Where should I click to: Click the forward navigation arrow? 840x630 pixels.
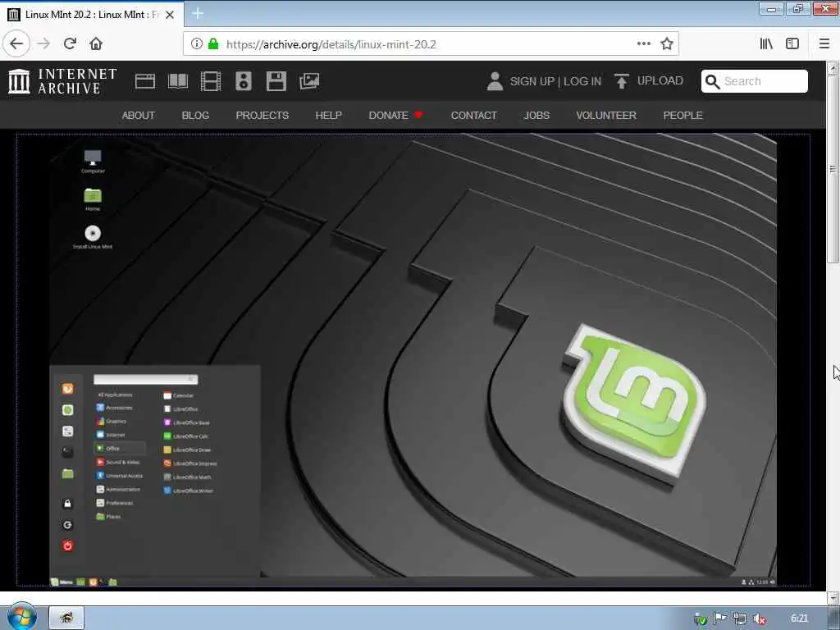point(43,44)
